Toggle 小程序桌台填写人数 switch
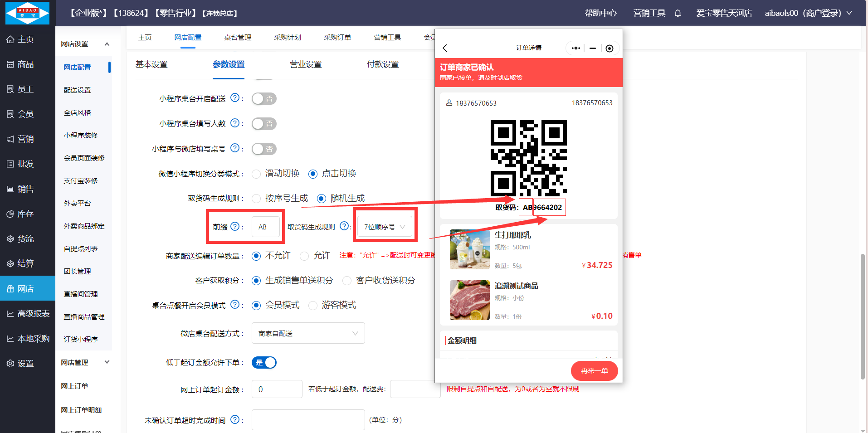The image size is (868, 433). point(264,124)
